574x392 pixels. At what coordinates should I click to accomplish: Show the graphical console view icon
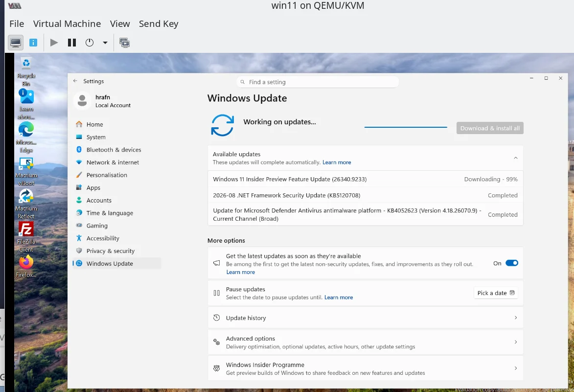pos(16,43)
